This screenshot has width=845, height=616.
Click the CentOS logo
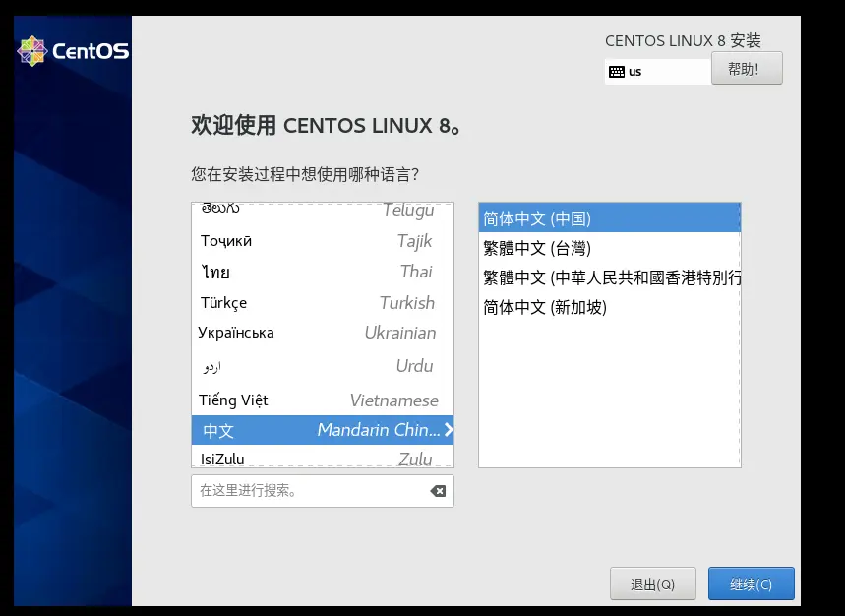coord(73,51)
